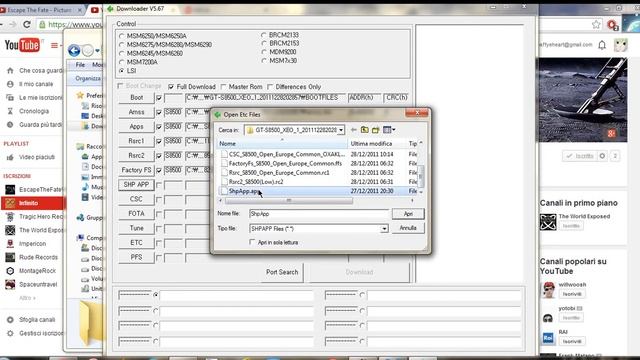
Task: Click the Boot file button
Action: 136,98
